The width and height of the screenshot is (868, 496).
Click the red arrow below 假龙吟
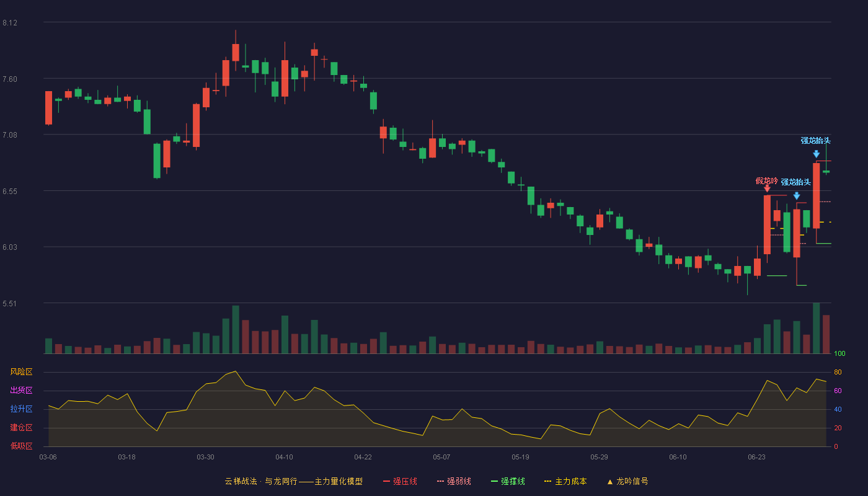click(x=767, y=188)
